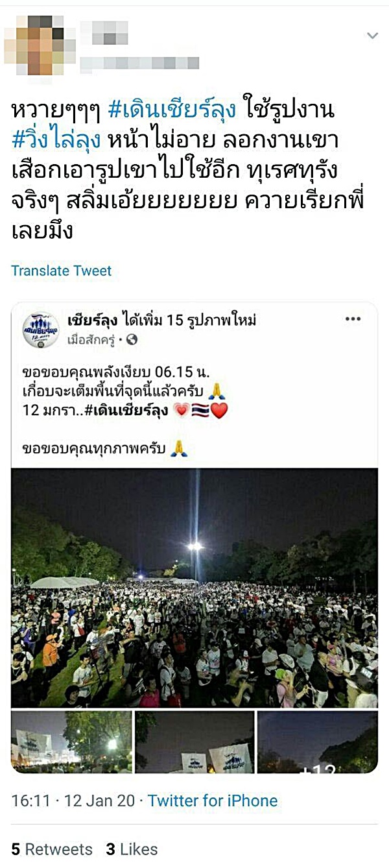
Task: Open the large night crowd photo
Action: 194,588
